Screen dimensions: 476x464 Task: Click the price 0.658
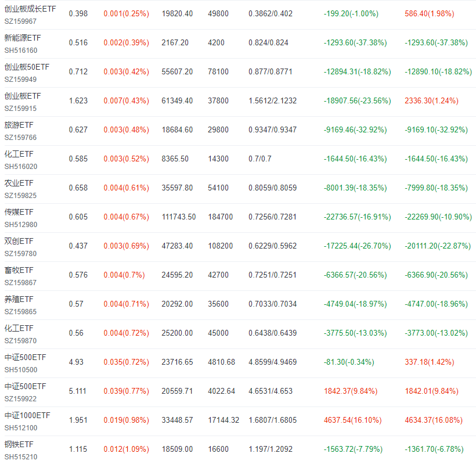(x=78, y=188)
